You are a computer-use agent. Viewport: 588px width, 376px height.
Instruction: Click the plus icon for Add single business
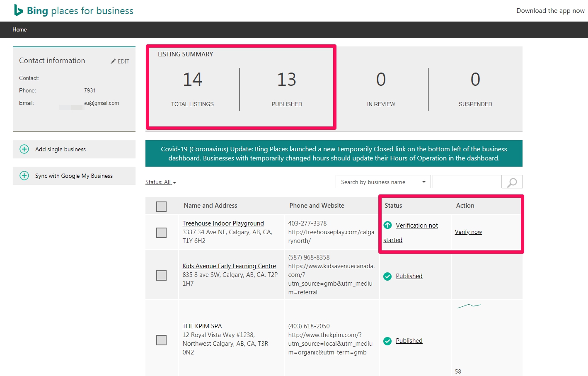(24, 149)
